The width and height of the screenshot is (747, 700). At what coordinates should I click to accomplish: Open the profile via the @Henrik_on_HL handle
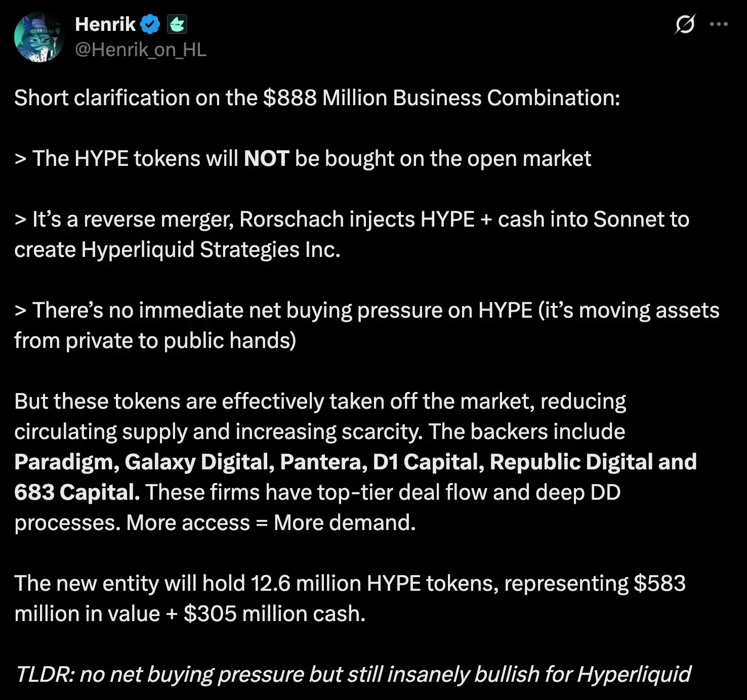[x=141, y=50]
